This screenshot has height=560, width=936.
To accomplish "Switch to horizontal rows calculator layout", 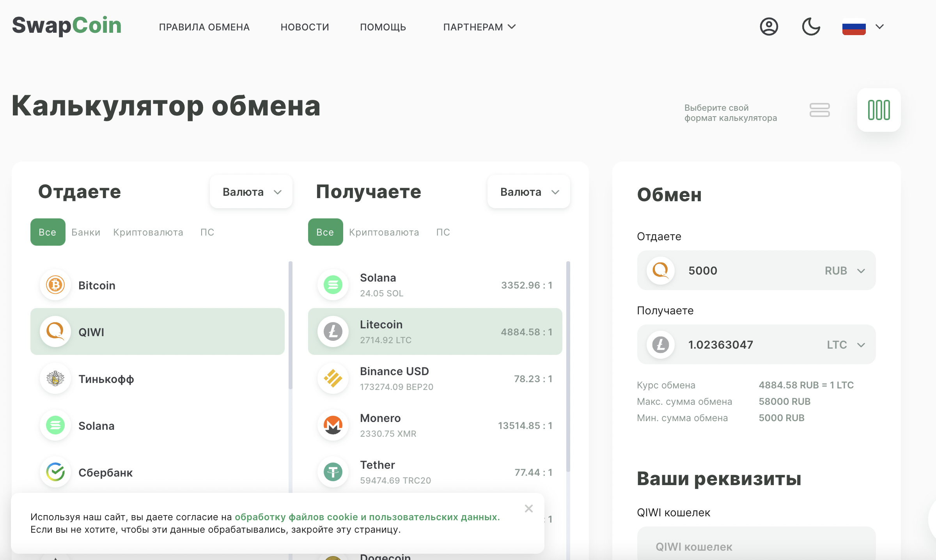I will click(x=819, y=110).
